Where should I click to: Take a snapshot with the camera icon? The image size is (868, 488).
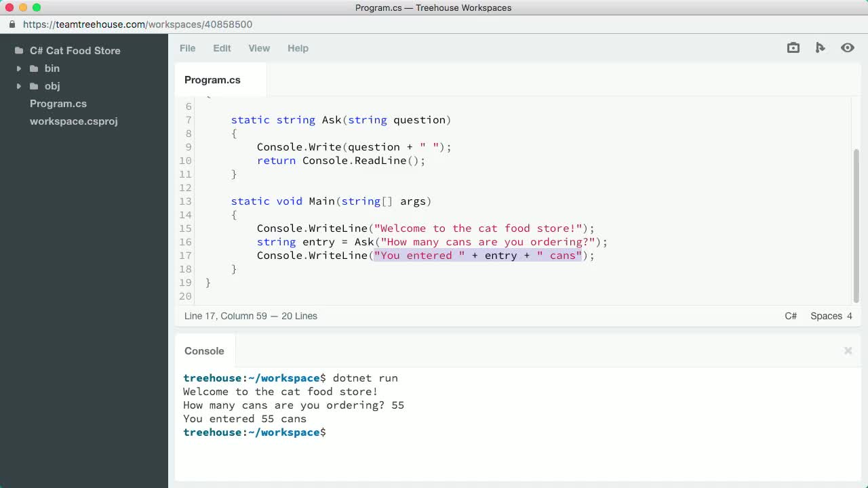(793, 48)
